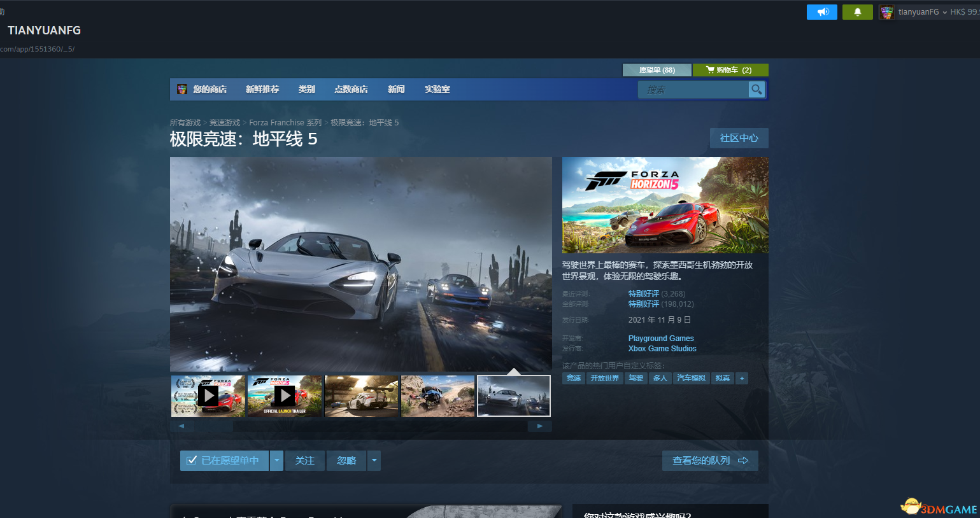Click the 极限竞速：地平线 5 breadcrumb link

(x=364, y=123)
